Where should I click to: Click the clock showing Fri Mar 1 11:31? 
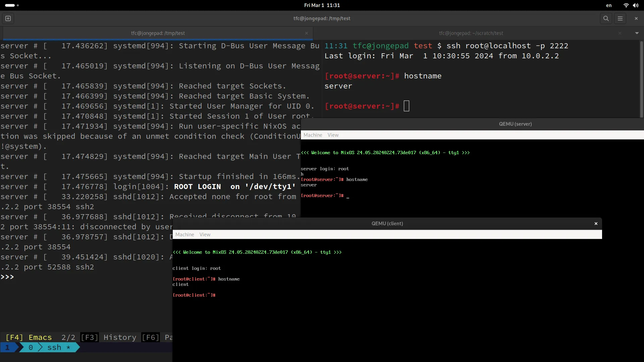pyautogui.click(x=322, y=5)
